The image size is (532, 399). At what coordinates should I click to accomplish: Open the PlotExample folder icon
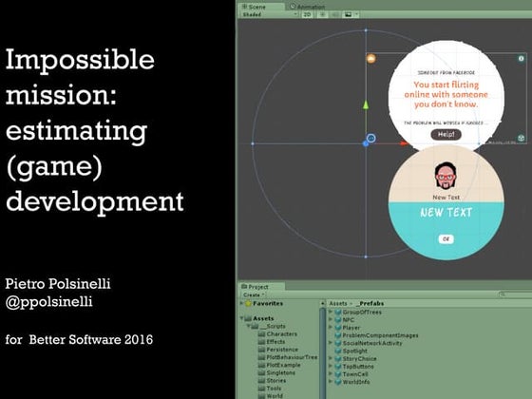click(261, 365)
